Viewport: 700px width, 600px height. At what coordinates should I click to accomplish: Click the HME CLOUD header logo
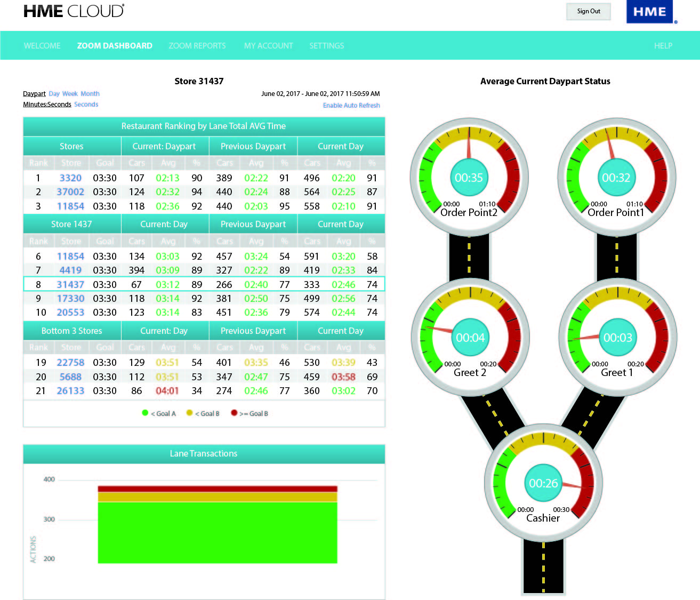74,11
